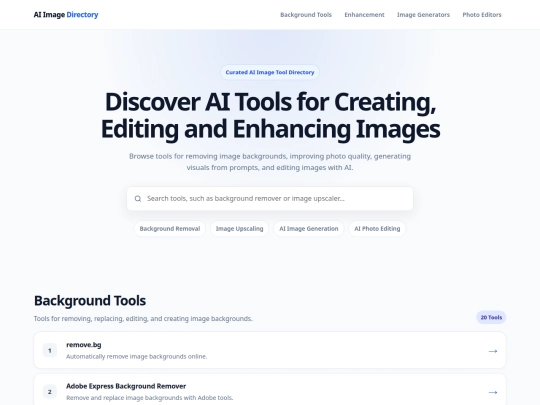Click the number 1 rank badge
This screenshot has width=540, height=405.
point(50,351)
